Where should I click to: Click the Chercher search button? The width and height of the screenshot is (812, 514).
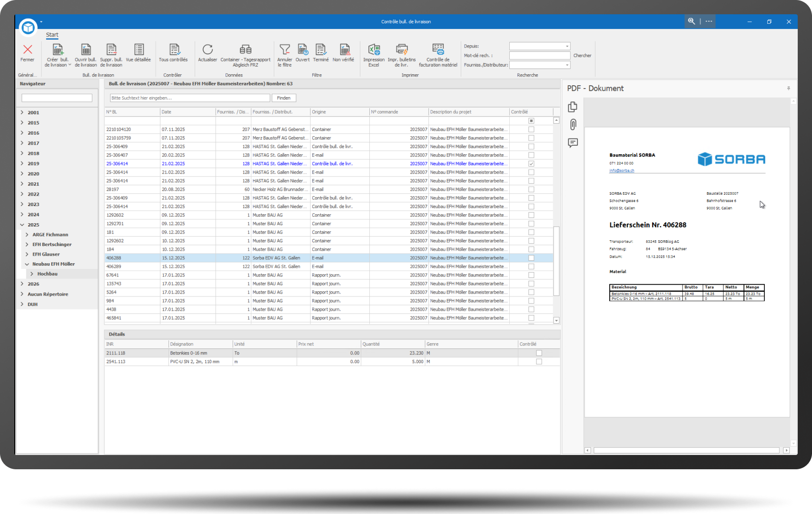tap(582, 56)
